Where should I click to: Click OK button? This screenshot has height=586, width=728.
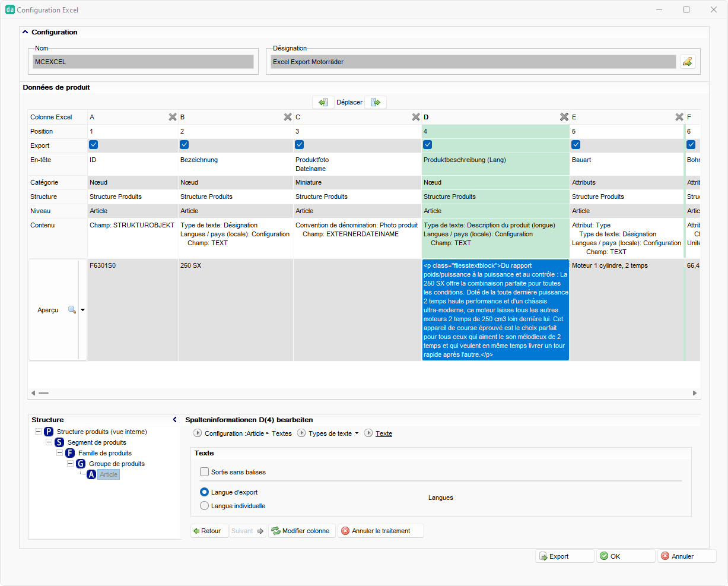pos(625,556)
